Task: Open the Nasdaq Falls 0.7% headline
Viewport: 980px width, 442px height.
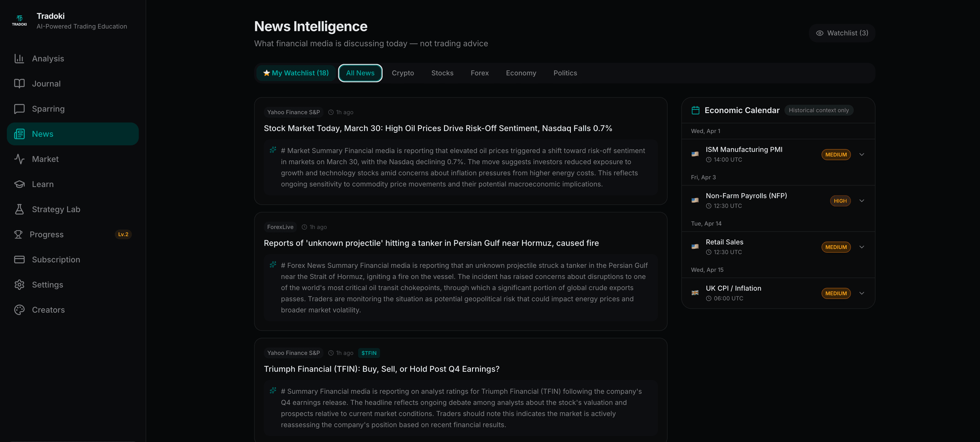Action: click(438, 128)
